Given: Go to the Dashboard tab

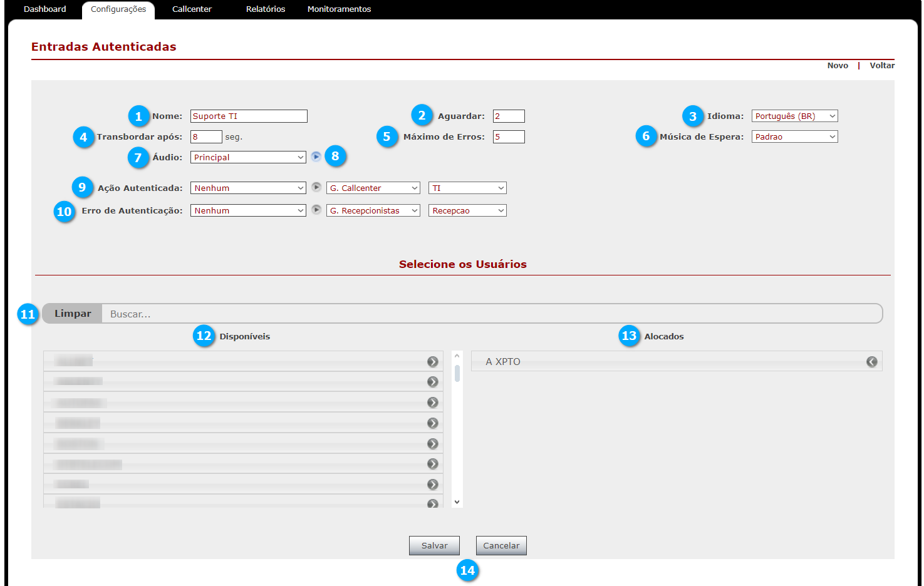Looking at the screenshot, I should (44, 9).
